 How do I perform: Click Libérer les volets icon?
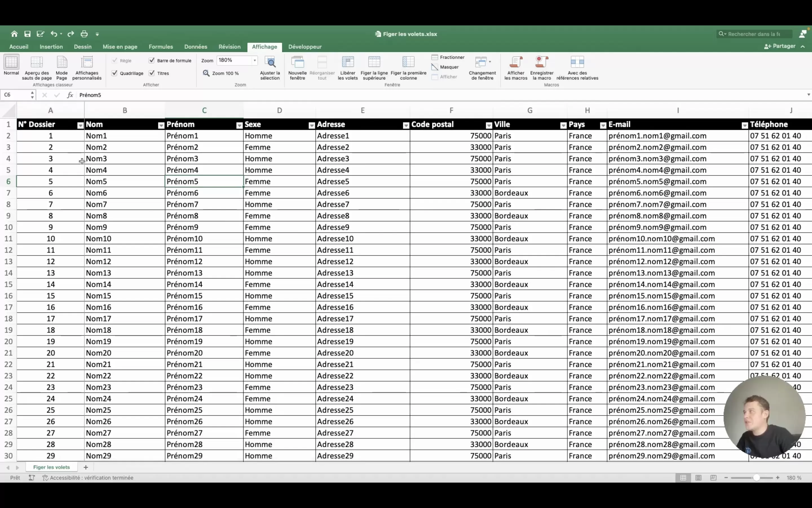348,62
